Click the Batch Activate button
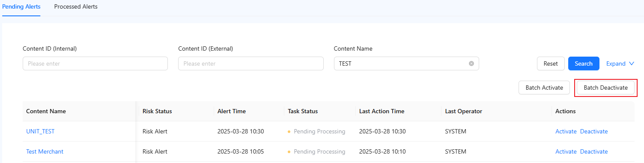 544,88
